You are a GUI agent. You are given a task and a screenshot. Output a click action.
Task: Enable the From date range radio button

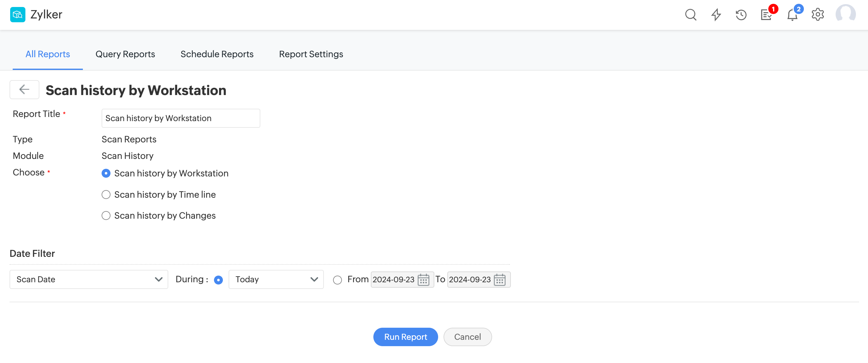coord(337,280)
